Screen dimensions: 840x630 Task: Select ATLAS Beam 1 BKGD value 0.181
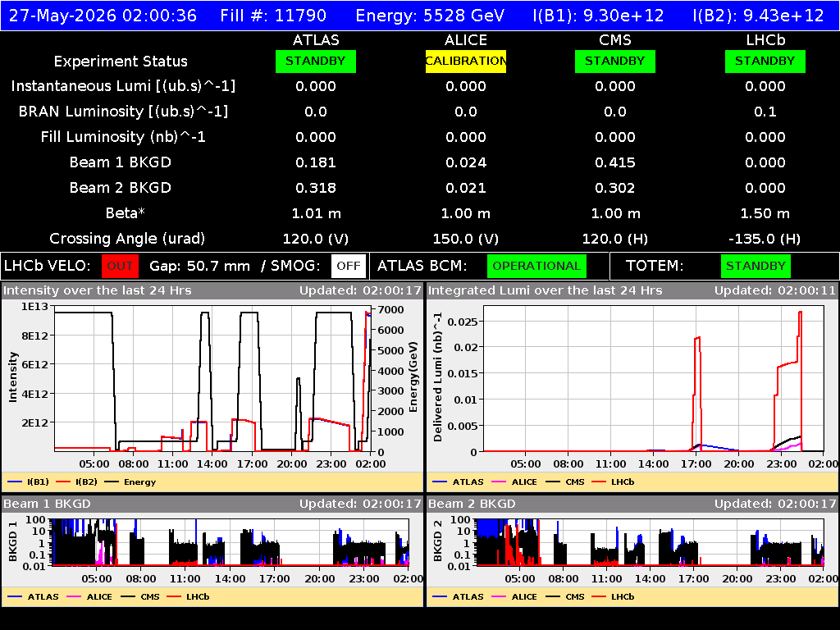coord(316,162)
